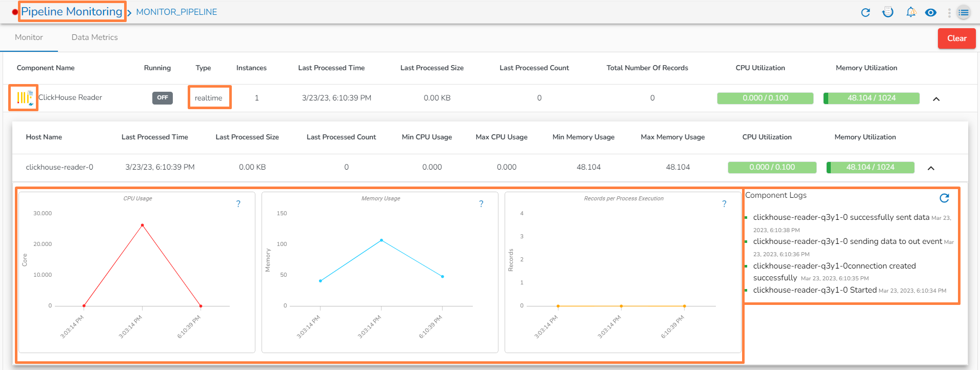Toggle the OFF running switch for ClickHouse Reader
Viewport: 980px width, 370px height.
(163, 98)
